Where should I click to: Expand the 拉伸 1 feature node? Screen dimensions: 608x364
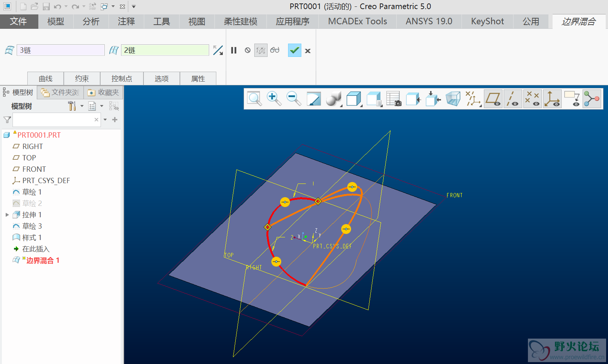(x=7, y=215)
